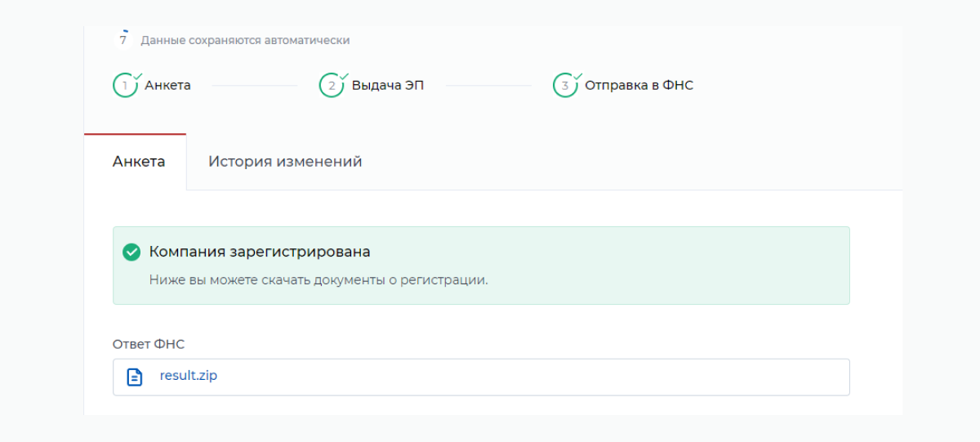Screen dimensions: 980x442
Task: Open the Анкета tab
Action: pyautogui.click(x=139, y=162)
